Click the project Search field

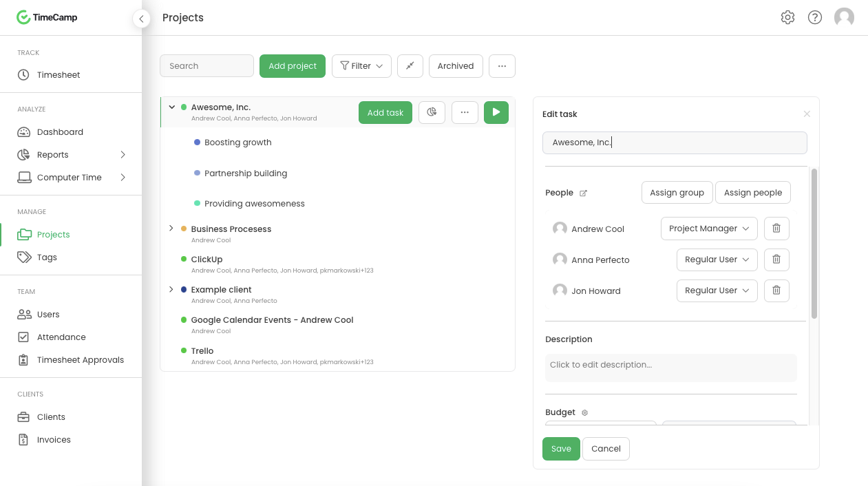tap(207, 66)
